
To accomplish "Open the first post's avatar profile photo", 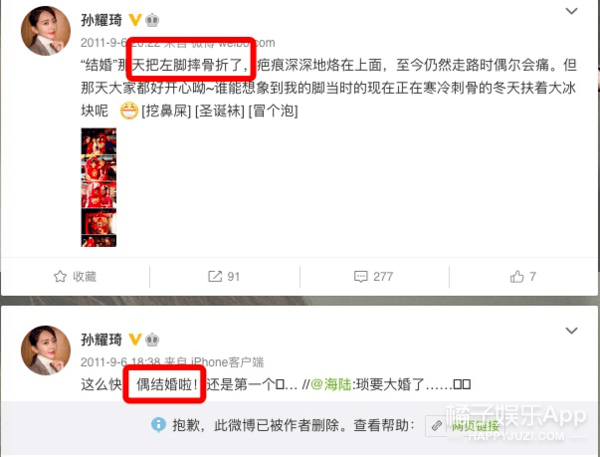I will (46, 31).
